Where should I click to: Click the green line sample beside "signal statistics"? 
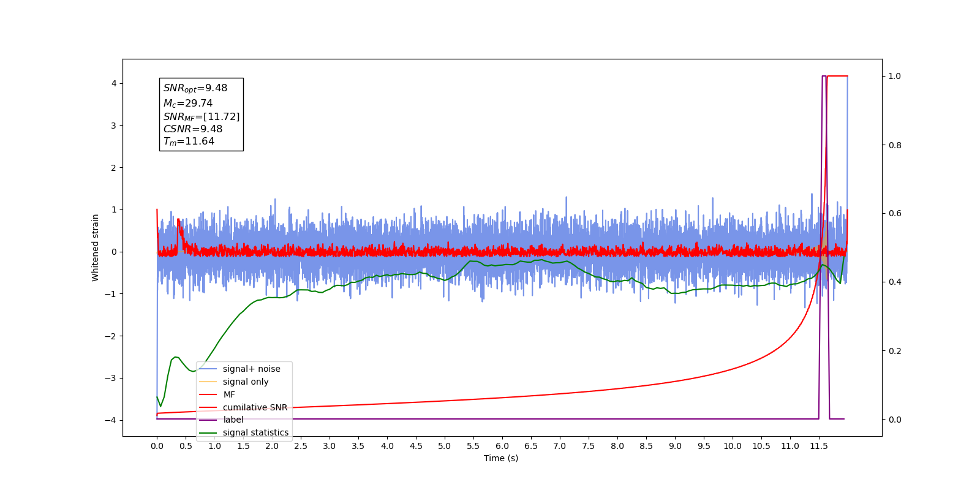(x=208, y=432)
